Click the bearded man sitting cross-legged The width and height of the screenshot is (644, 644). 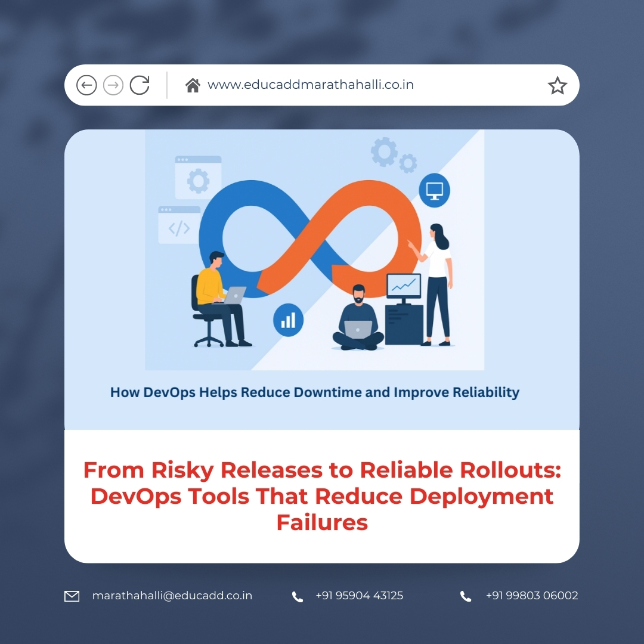358,317
